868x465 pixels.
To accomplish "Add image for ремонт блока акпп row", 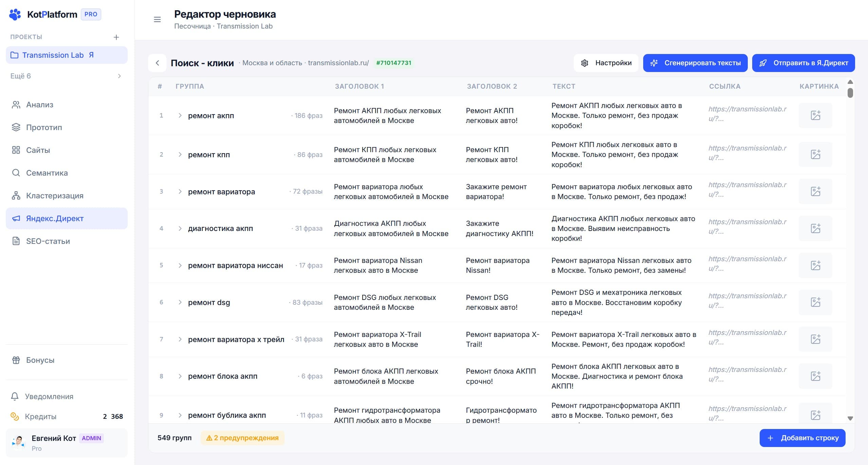I will (815, 376).
